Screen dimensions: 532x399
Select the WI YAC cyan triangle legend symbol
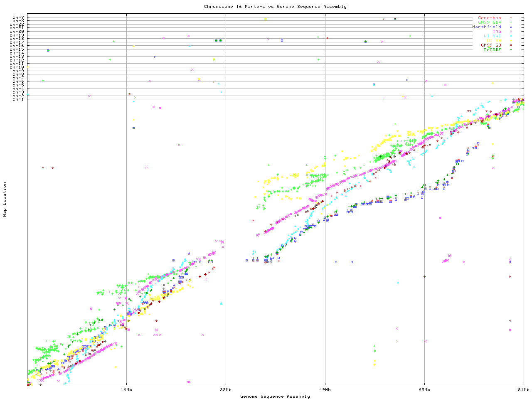(x=510, y=36)
